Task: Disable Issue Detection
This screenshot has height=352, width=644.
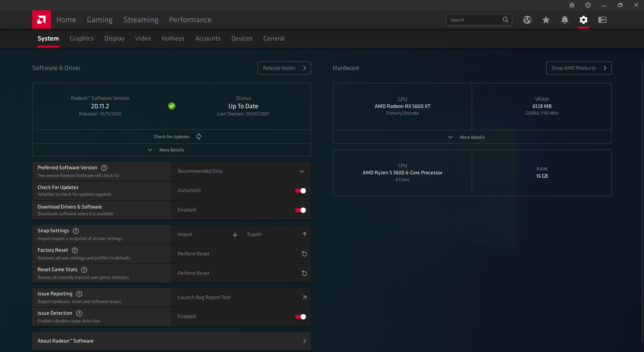Action: (300, 316)
